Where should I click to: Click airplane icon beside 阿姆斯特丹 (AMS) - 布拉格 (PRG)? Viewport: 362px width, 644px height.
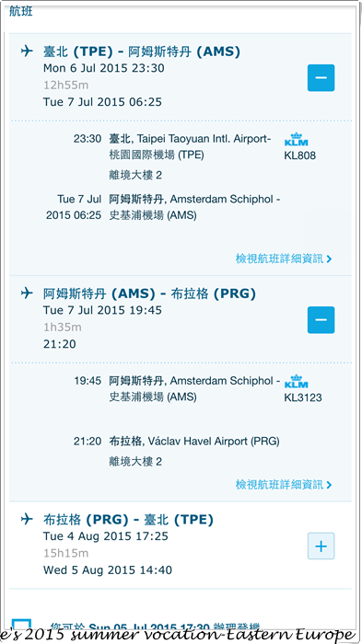click(x=27, y=293)
